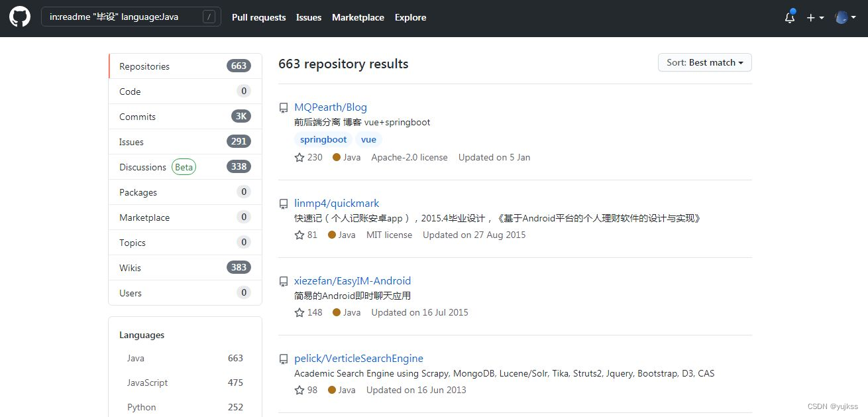The height and width of the screenshot is (417, 868).
Task: Click the repo icon beside xiezefan/EasyIM-Android
Action: tap(284, 281)
